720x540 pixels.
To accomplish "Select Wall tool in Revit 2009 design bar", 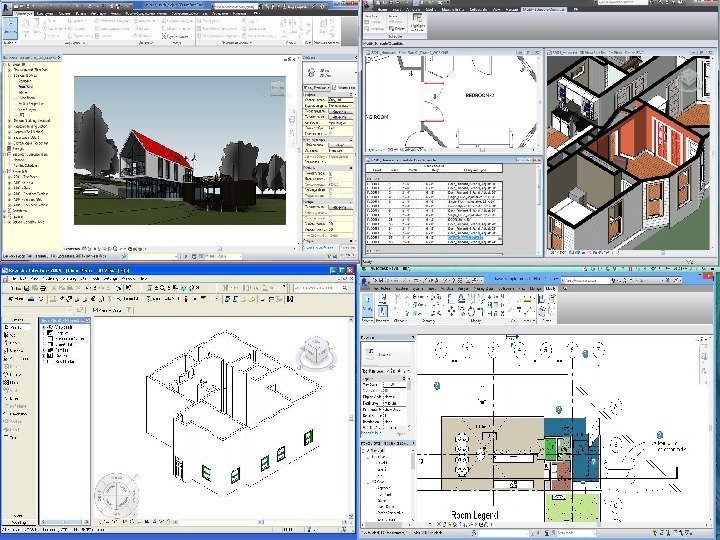I will [x=12, y=335].
